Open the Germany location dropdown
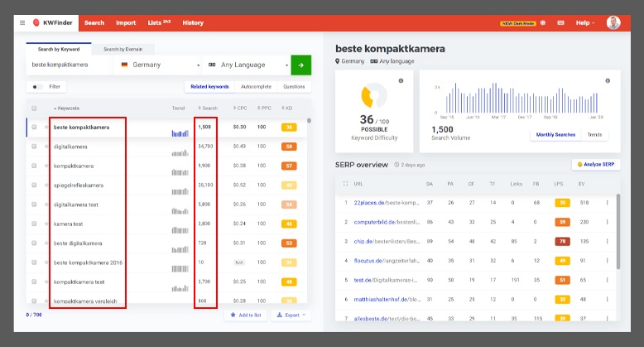The image size is (644, 347). click(x=159, y=65)
